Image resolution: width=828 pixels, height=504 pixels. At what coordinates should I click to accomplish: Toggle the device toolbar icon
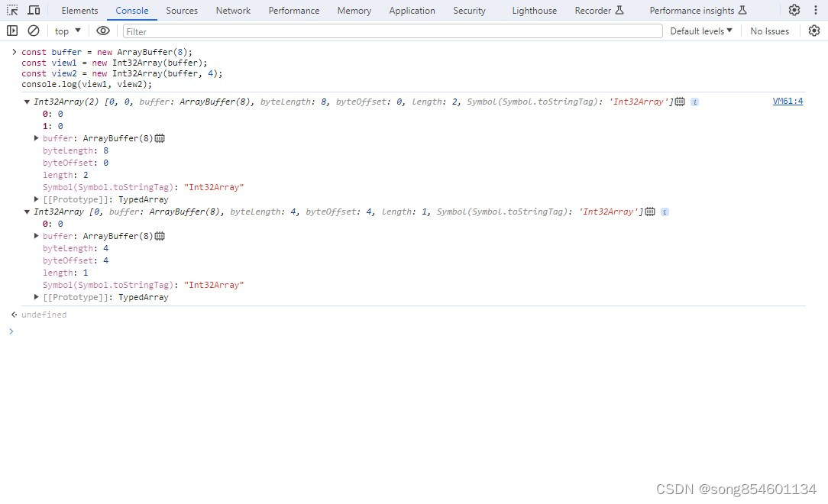(x=34, y=10)
